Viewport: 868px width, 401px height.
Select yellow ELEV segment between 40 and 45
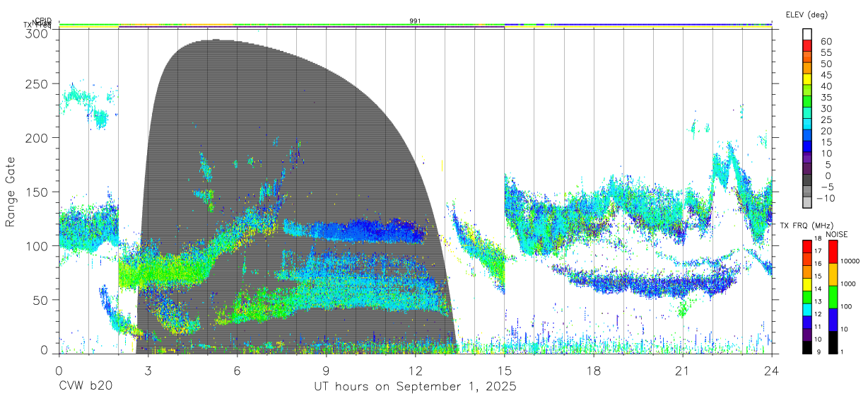807,79
